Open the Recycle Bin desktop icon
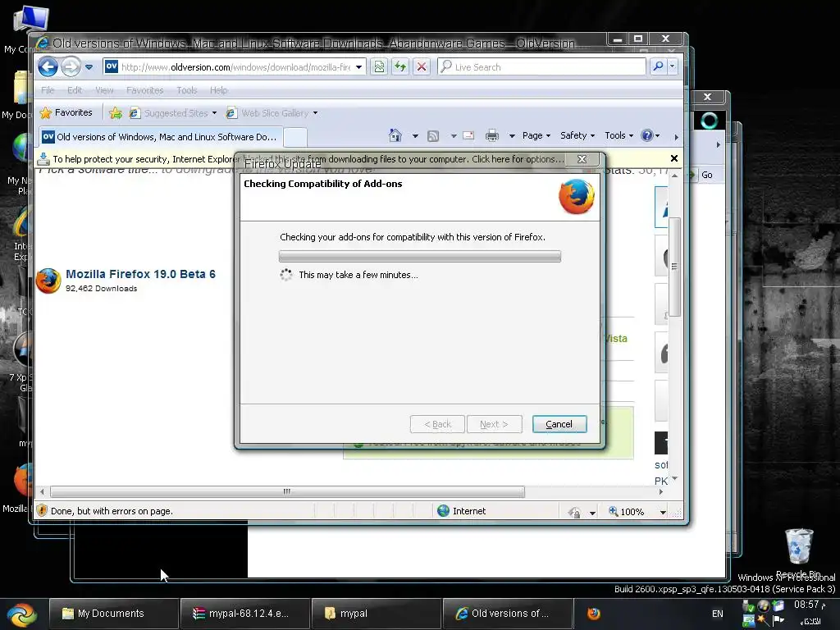 (798, 553)
